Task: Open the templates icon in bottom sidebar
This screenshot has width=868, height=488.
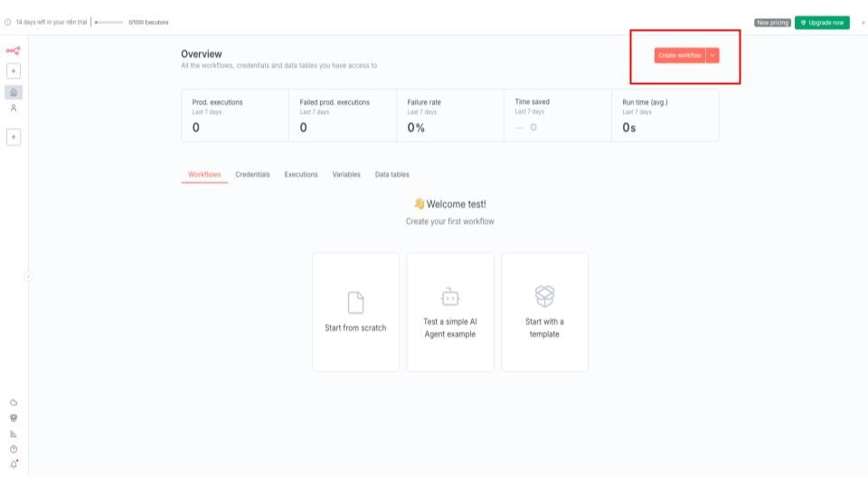Action: tap(14, 418)
